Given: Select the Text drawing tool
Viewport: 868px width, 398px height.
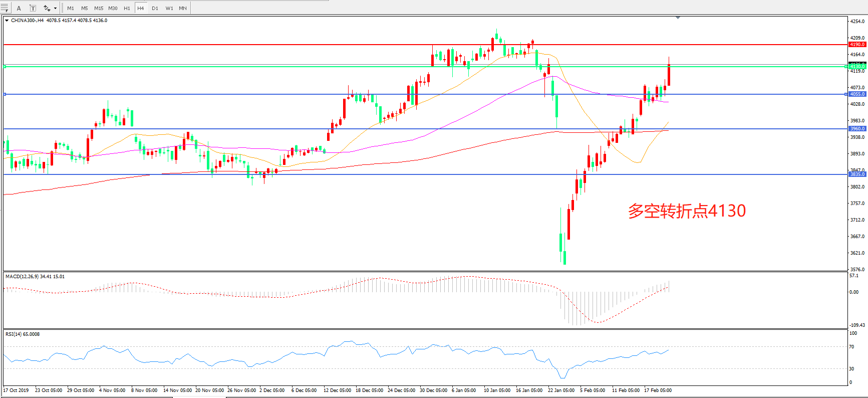Looking at the screenshot, I should click(19, 8).
